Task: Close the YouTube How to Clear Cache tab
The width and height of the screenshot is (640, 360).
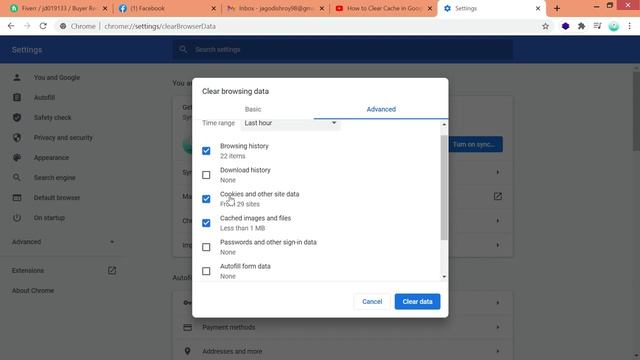Action: pos(430,8)
